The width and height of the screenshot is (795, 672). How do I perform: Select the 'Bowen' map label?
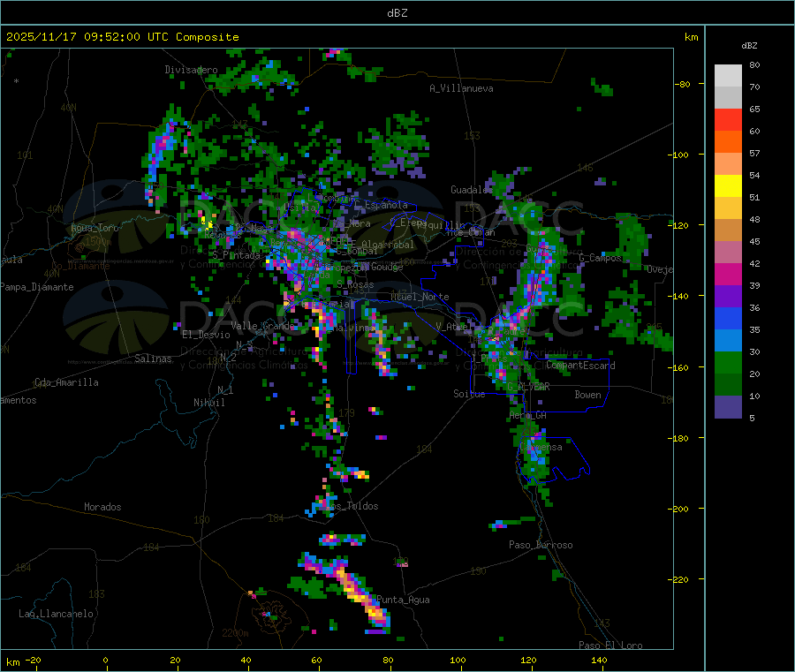click(587, 394)
